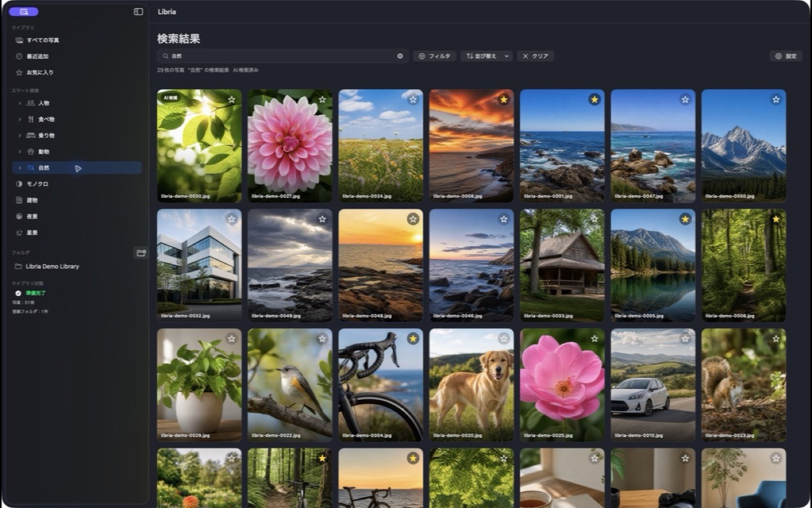The image size is (812, 508).
Task: Expand the 人物 category chevron
Action: pos(20,103)
